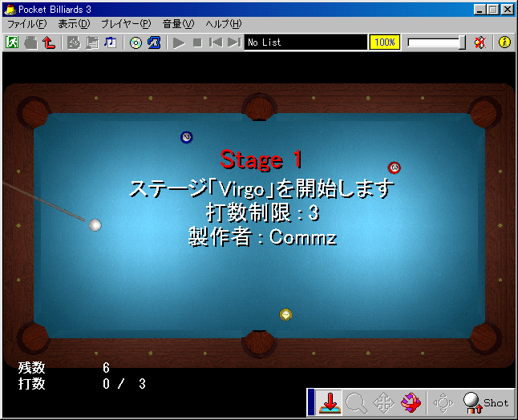Click the Pocket Billiards 3 title icon
This screenshot has height=420, width=518.
(10, 10)
